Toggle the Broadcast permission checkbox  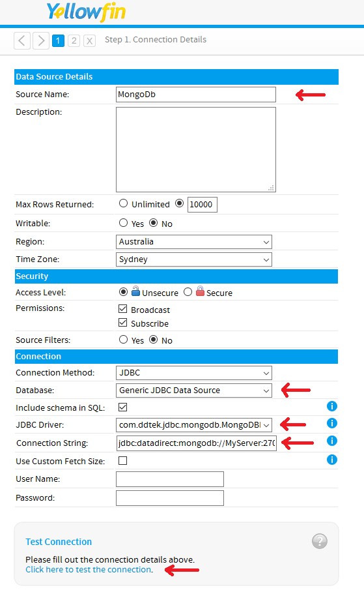123,309
